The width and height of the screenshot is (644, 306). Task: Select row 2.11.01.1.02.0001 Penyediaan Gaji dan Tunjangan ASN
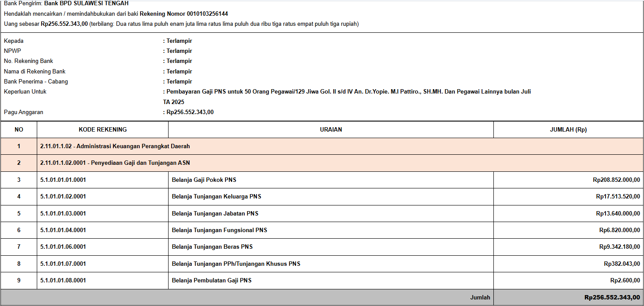(322, 163)
